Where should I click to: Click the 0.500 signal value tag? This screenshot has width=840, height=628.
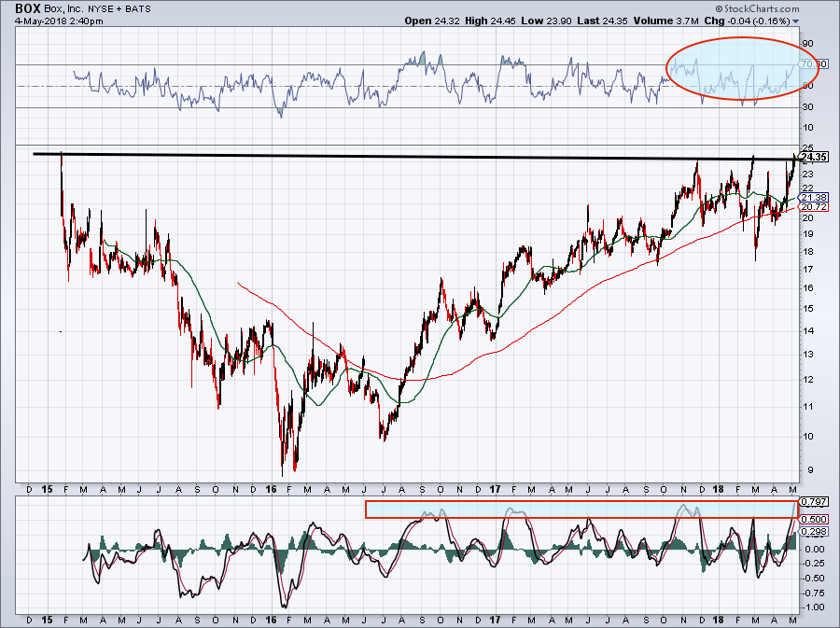point(814,520)
